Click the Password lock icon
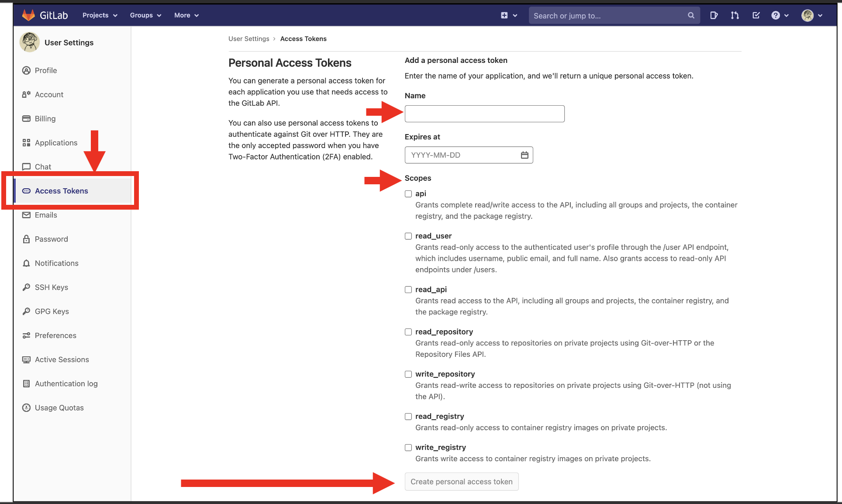The width and height of the screenshot is (842, 504). (26, 239)
